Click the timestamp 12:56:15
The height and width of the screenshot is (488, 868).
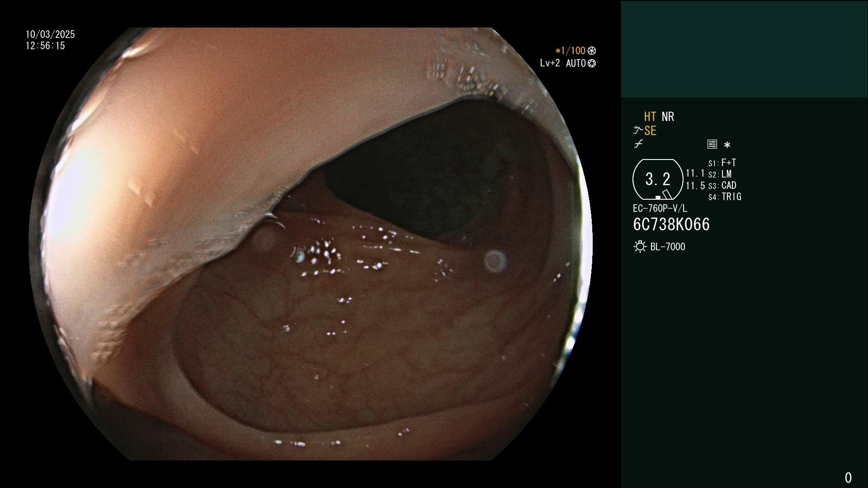coord(45,46)
